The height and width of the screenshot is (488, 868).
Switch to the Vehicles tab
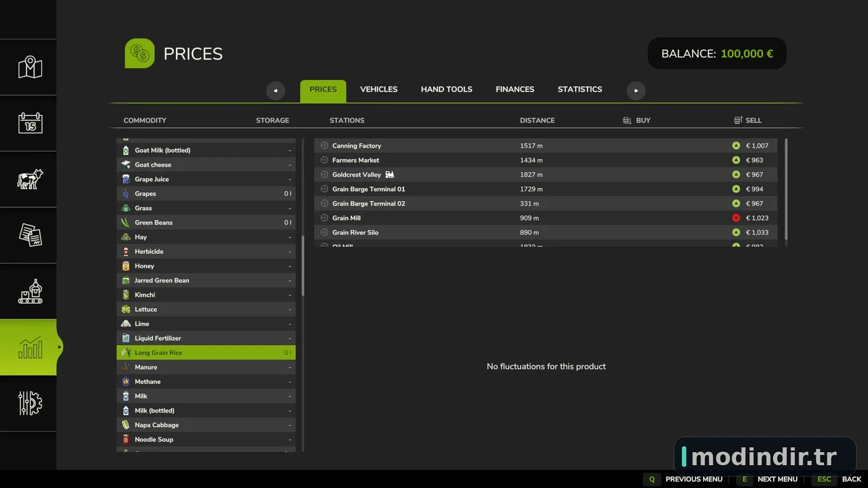379,89
